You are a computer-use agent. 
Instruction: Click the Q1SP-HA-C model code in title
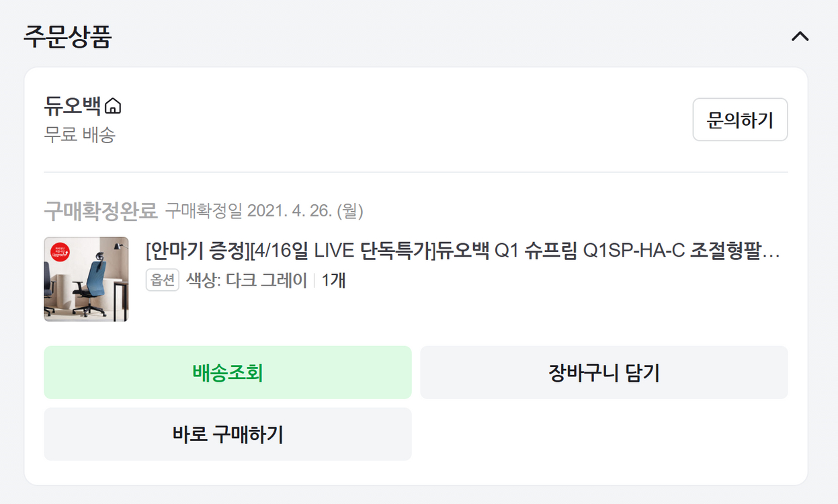634,252
